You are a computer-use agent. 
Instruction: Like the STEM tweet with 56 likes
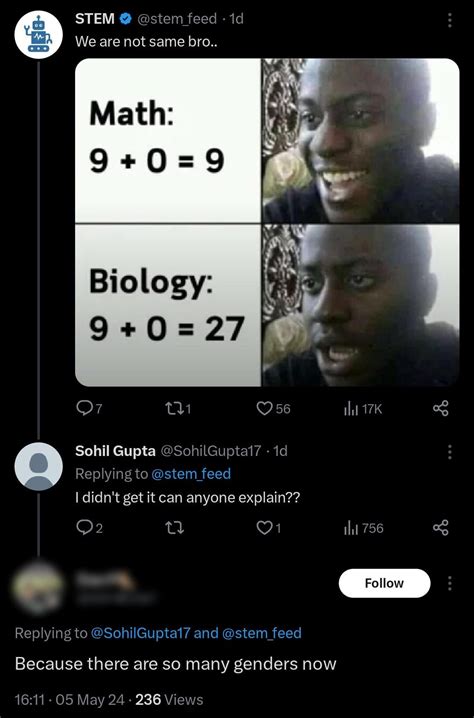click(264, 408)
